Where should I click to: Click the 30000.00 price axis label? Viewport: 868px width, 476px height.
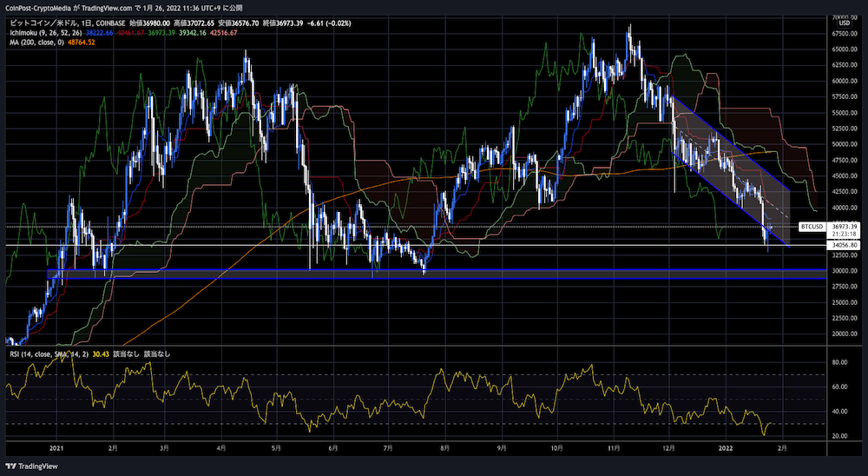(845, 271)
